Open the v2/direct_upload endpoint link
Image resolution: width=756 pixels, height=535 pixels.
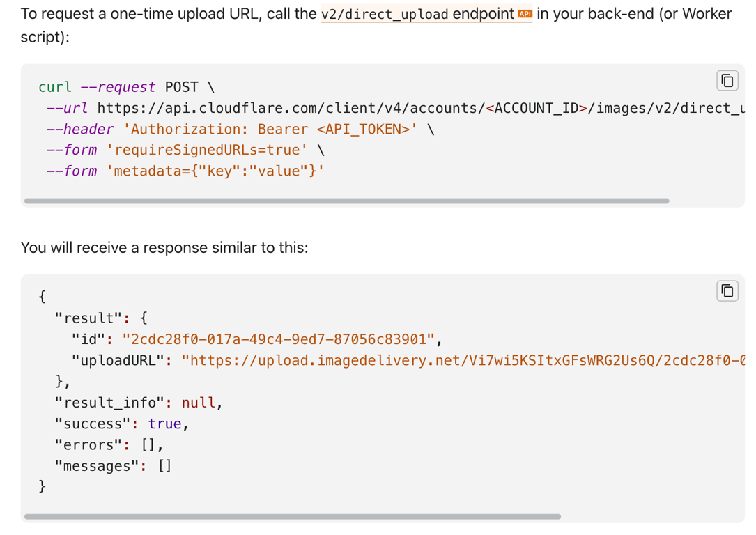coord(418,14)
